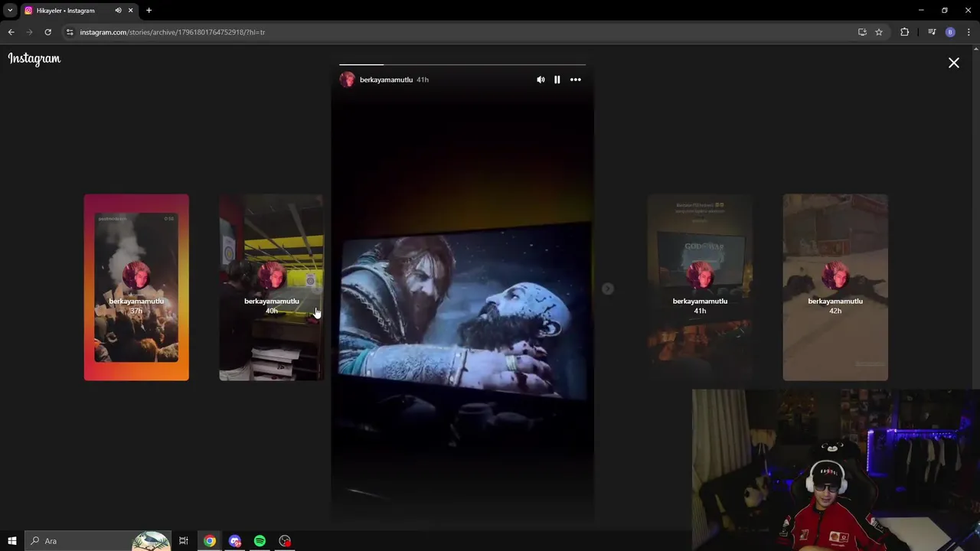The height and width of the screenshot is (551, 980).
Task: Open the story three-dots options menu
Action: [x=576, y=80]
